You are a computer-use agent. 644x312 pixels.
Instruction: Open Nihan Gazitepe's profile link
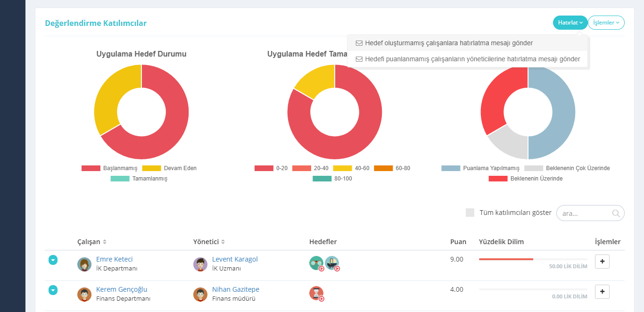(235, 289)
